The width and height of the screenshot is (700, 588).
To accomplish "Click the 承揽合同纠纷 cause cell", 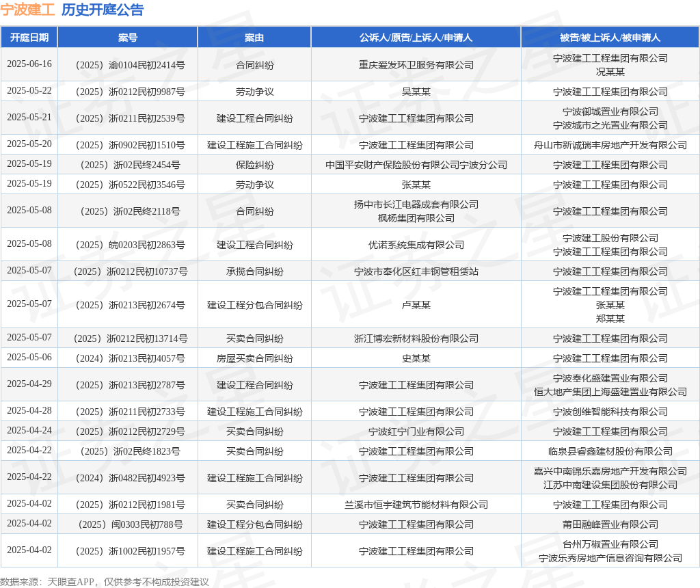I will [x=254, y=272].
